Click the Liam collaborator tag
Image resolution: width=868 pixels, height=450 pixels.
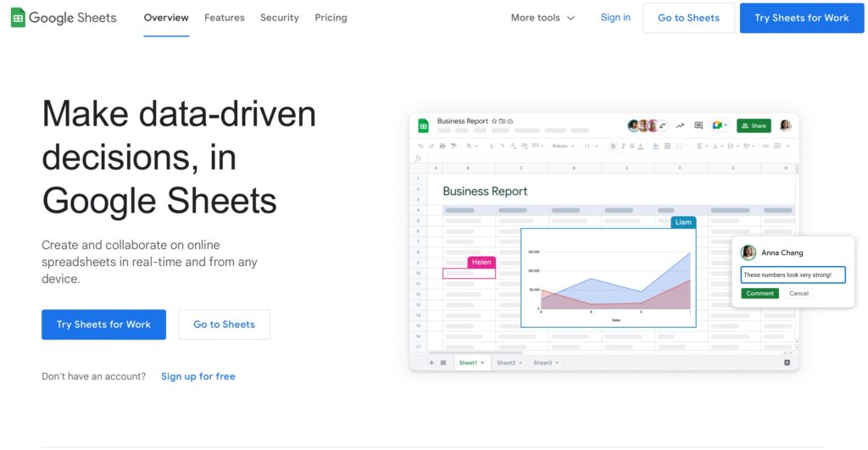(x=683, y=222)
